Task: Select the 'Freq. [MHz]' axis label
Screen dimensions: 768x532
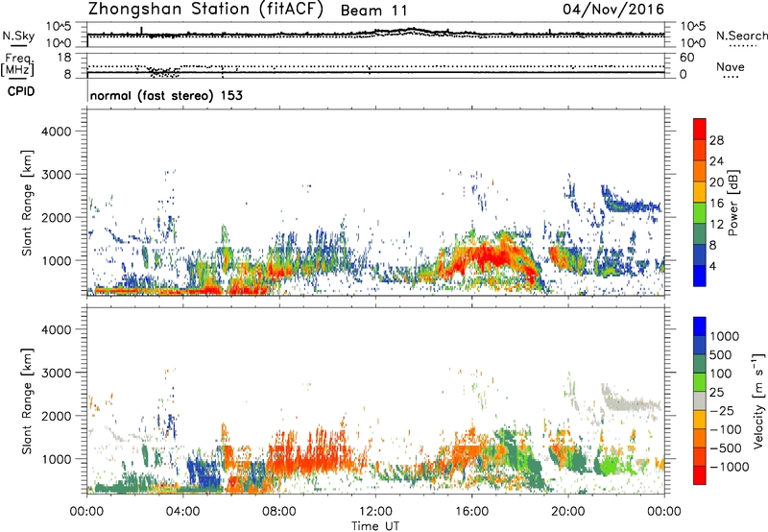Action: 17,65
